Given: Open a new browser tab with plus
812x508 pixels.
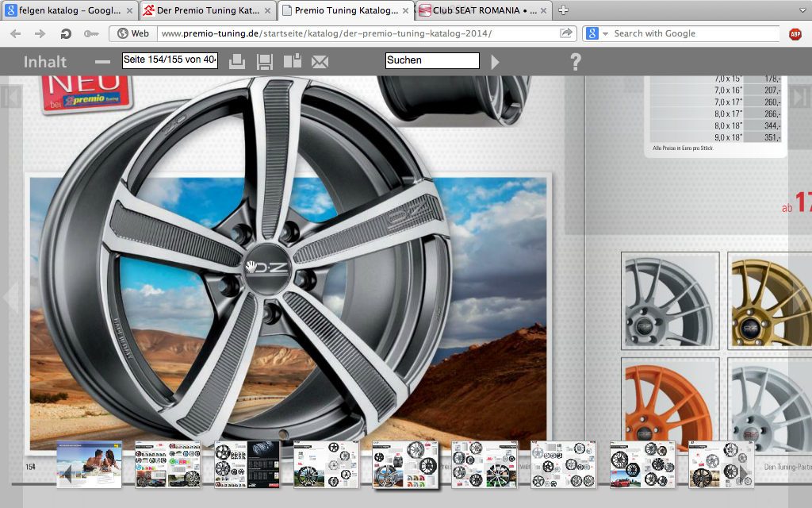Looking at the screenshot, I should point(564,10).
